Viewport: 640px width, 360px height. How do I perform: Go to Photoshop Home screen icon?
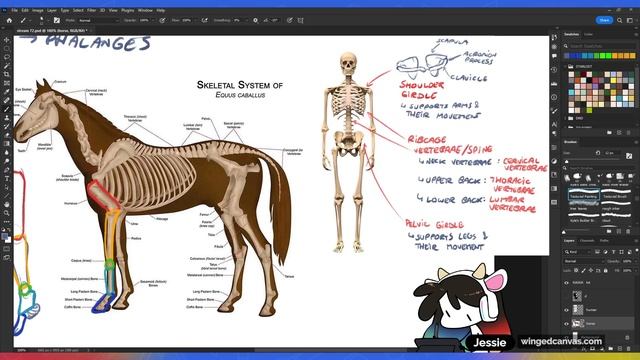[9, 20]
